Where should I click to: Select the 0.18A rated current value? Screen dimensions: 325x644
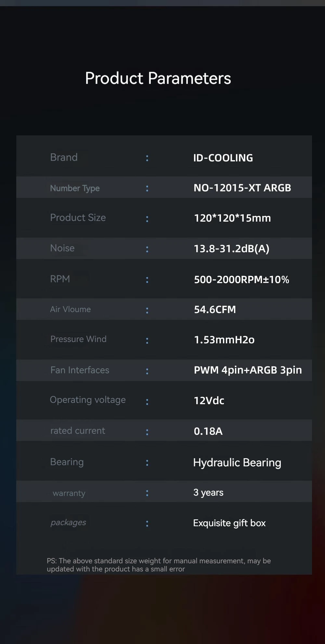tap(208, 431)
